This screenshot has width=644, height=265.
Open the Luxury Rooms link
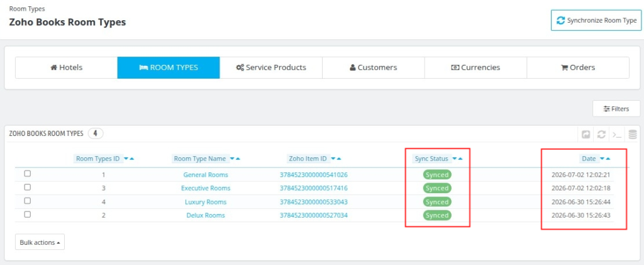pos(206,202)
